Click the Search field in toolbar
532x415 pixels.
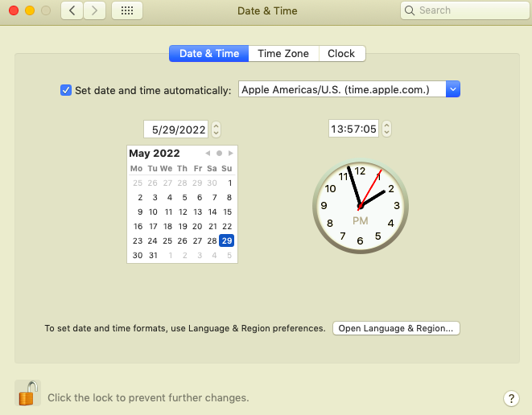465,10
